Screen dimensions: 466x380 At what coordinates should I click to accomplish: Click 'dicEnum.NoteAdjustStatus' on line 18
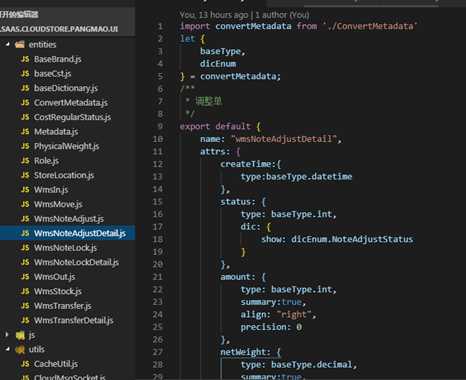(352, 239)
